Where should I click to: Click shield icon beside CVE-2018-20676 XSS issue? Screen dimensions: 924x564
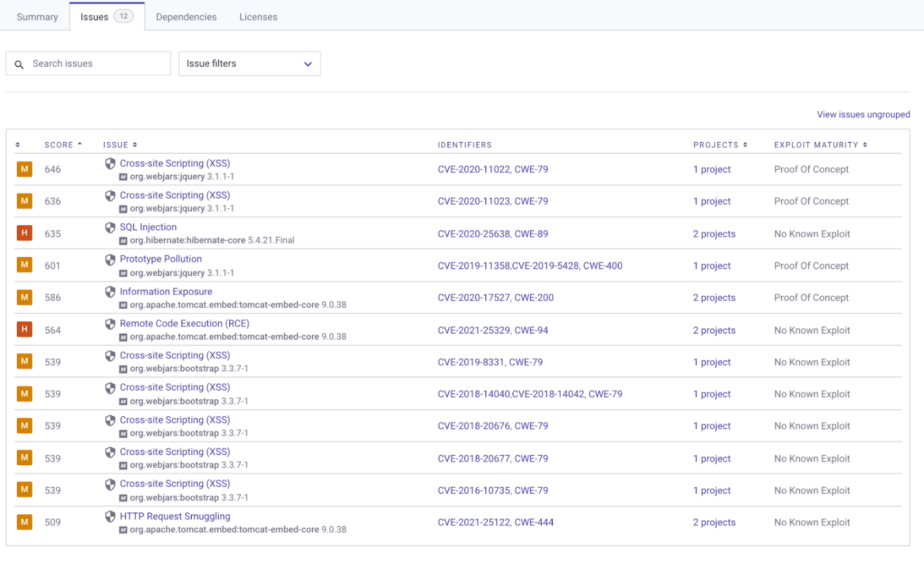point(110,420)
